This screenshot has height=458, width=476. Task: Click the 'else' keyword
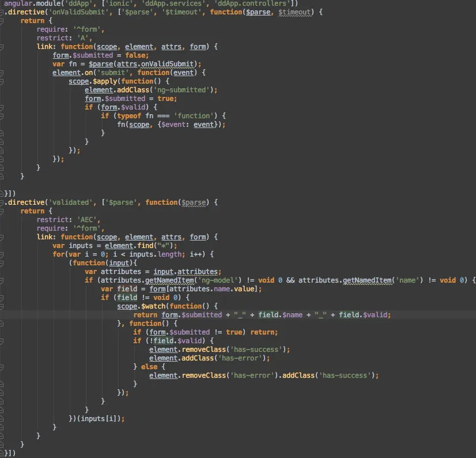(149, 367)
